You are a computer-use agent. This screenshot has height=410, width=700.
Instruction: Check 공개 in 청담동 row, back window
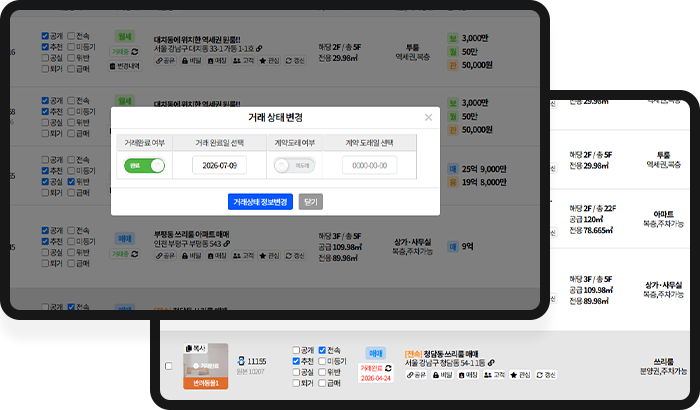296,350
